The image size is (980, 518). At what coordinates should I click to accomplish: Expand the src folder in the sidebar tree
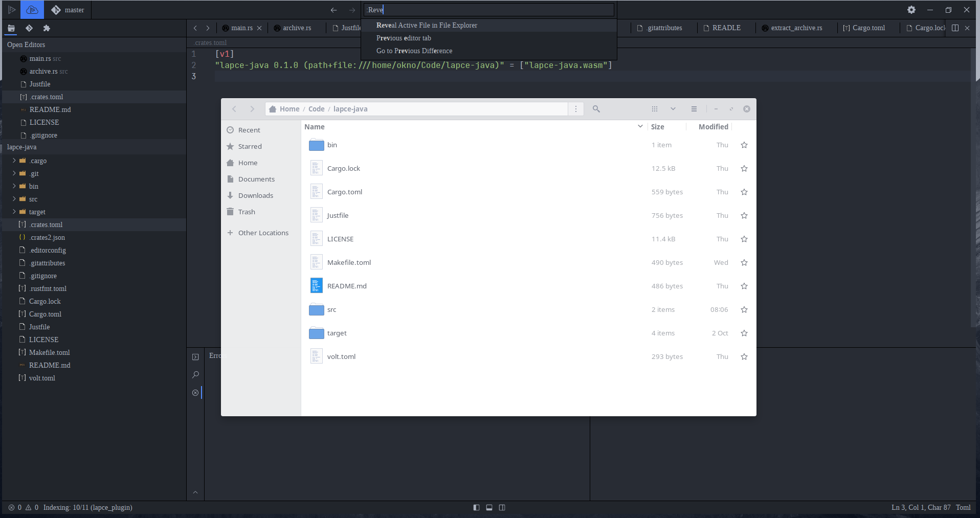[x=13, y=199]
